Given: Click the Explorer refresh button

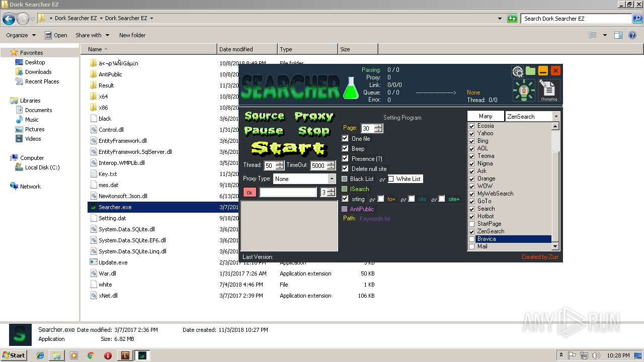Looking at the screenshot, I should [512, 19].
